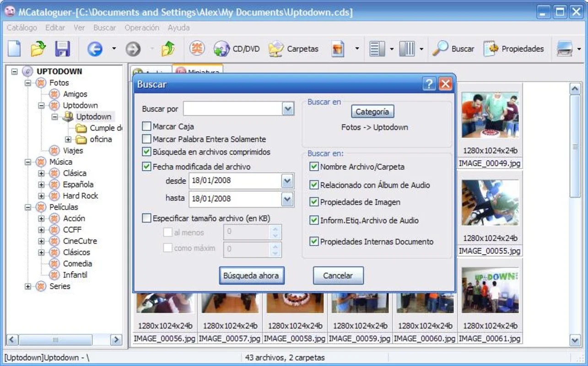Open the hasta date dropdown
588x366 pixels.
(x=287, y=199)
